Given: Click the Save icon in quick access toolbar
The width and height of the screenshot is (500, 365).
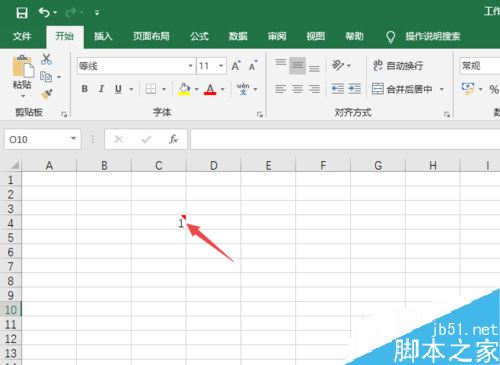Looking at the screenshot, I should pos(22,13).
